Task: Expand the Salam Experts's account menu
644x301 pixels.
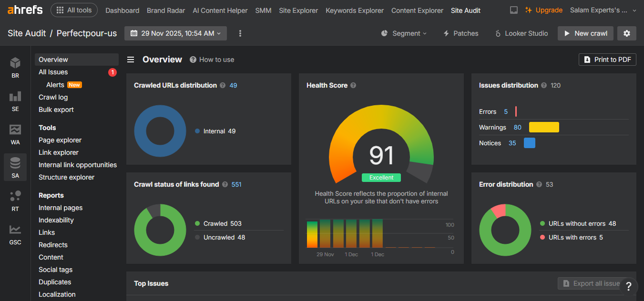Action: point(603,10)
